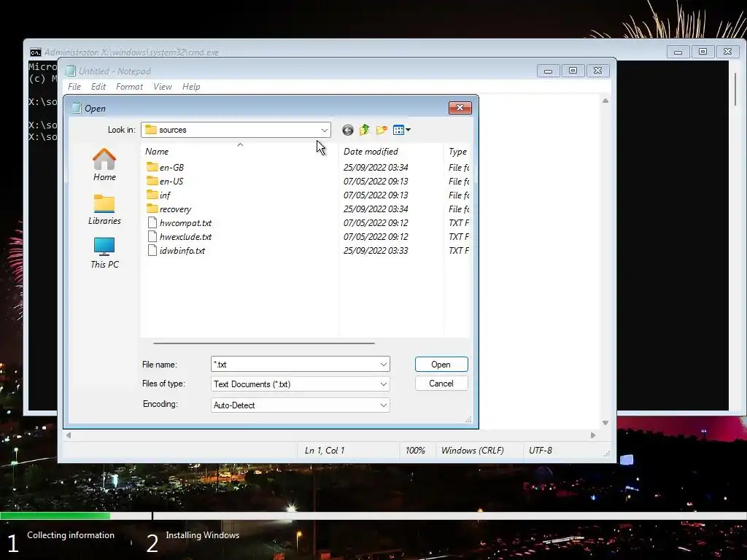Click the en-GB date modified cell
This screenshot has width=747, height=560.
point(376,167)
